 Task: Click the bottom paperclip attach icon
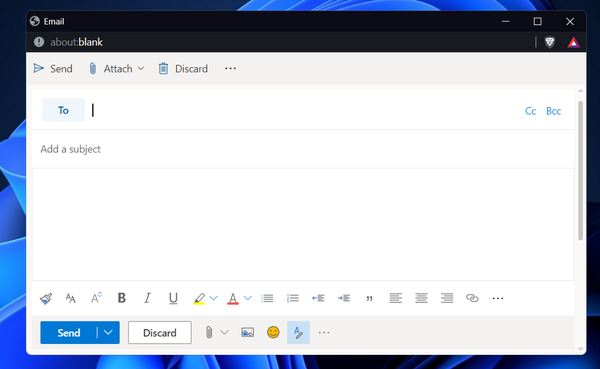click(209, 333)
